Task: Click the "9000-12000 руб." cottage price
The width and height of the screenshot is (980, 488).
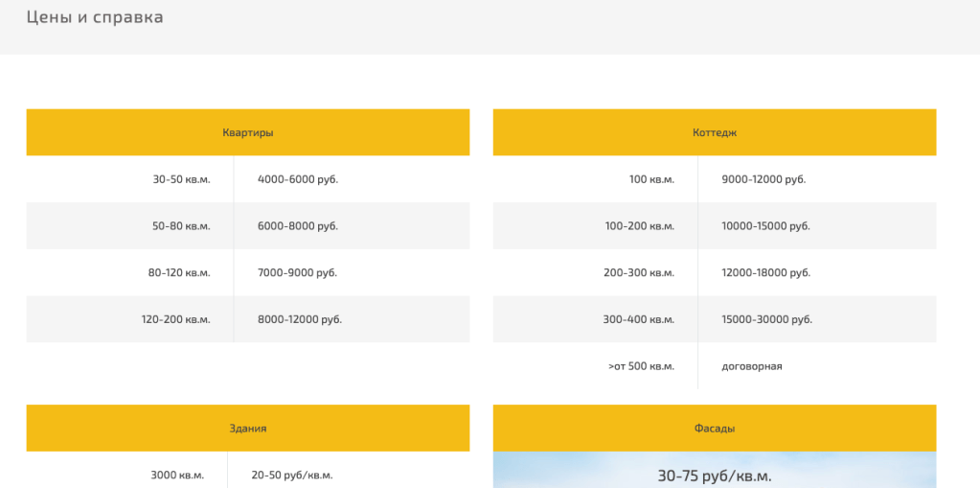Action: (763, 179)
